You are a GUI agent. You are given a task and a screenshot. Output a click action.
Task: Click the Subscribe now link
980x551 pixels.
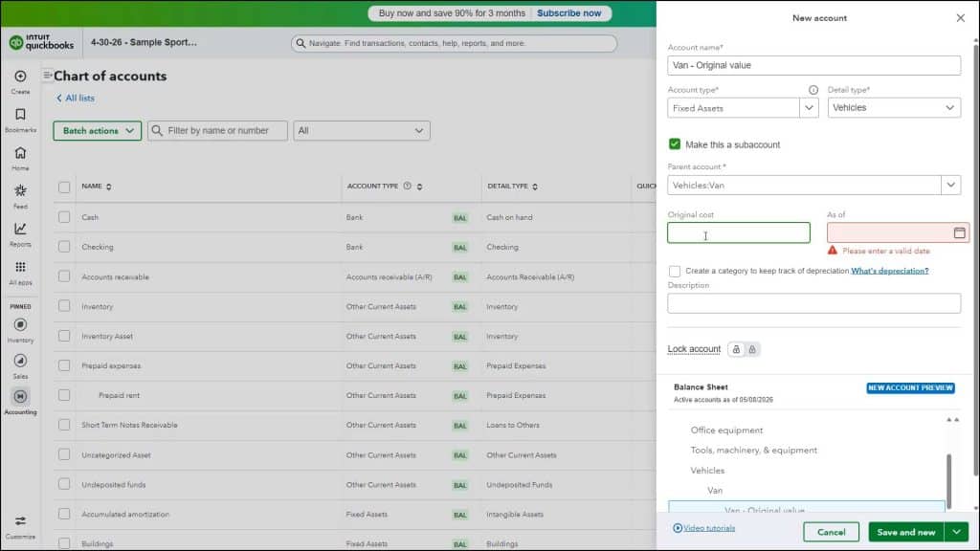(568, 13)
